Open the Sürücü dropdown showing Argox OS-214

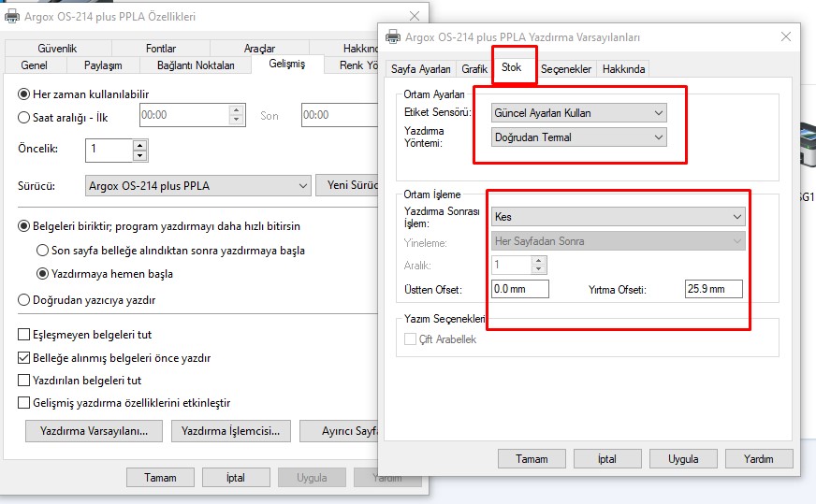(x=197, y=186)
